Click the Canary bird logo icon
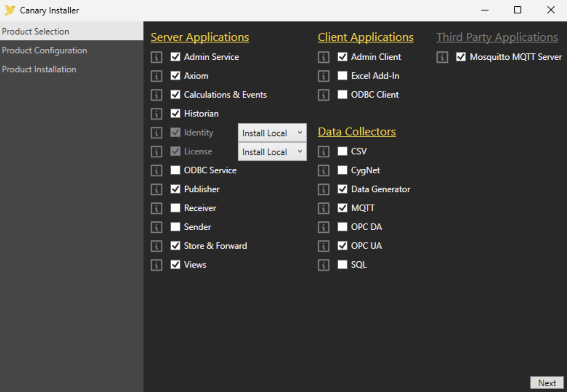The image size is (567, 392). (10, 10)
